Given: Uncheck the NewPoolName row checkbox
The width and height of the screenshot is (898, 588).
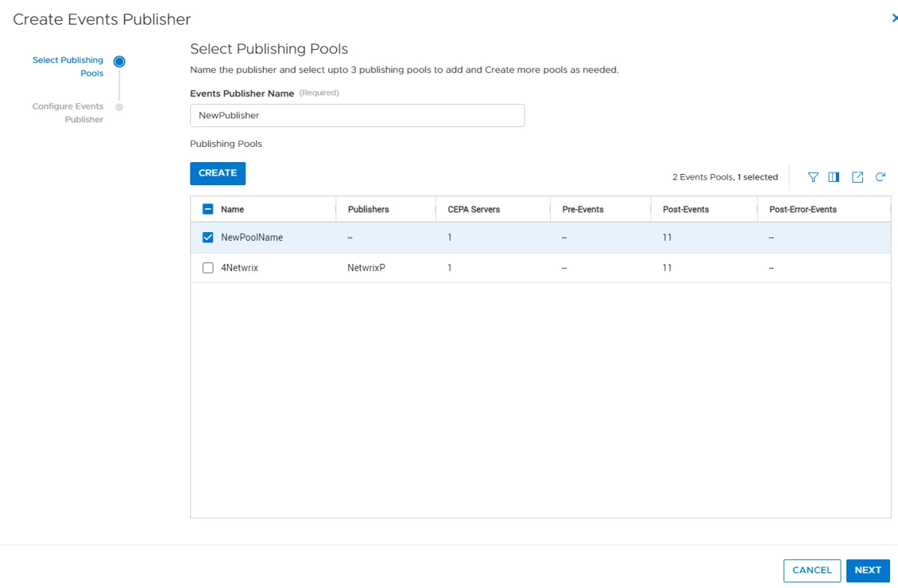Looking at the screenshot, I should tap(208, 237).
